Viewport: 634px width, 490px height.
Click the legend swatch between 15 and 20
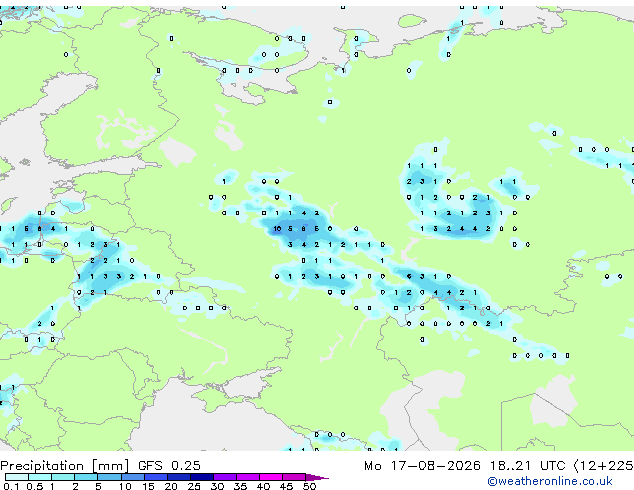pos(155,477)
